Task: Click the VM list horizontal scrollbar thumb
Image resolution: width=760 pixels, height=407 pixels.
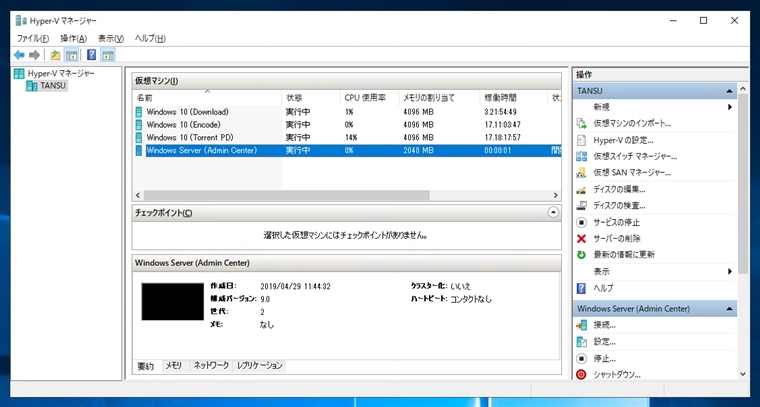Action: click(286, 195)
